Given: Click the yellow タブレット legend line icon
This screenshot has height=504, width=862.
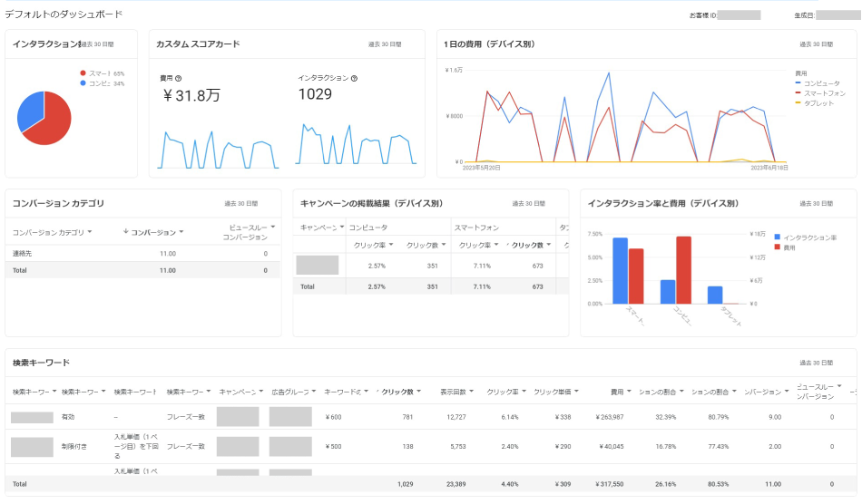Looking at the screenshot, I should [x=798, y=102].
